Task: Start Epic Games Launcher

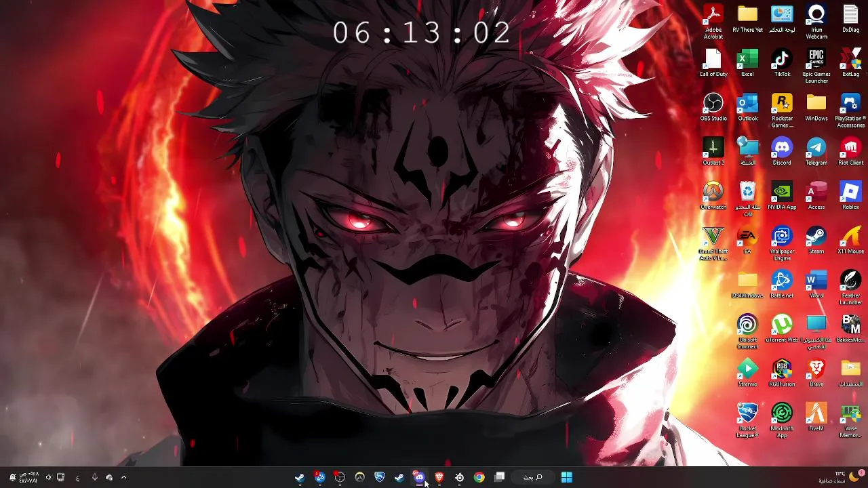Action: coord(816,66)
